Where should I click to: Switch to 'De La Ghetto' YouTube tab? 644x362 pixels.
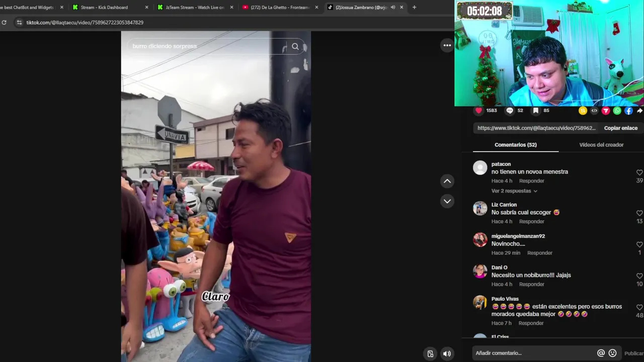280,7
